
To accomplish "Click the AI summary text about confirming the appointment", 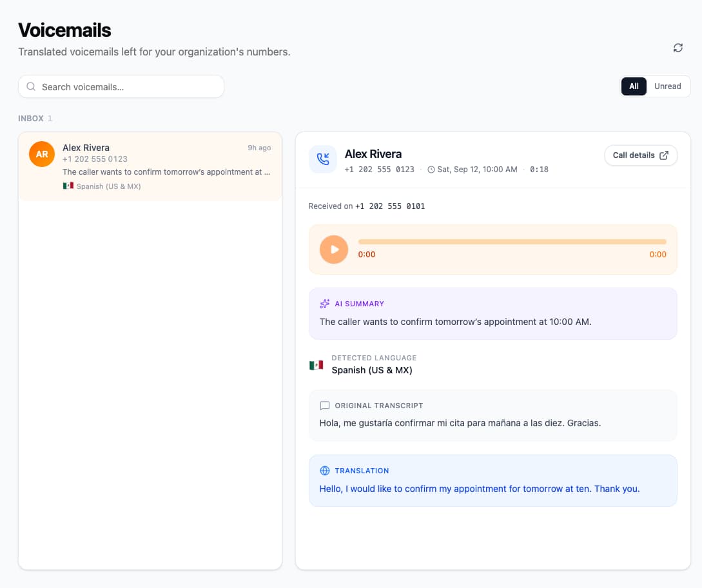I will pos(455,322).
